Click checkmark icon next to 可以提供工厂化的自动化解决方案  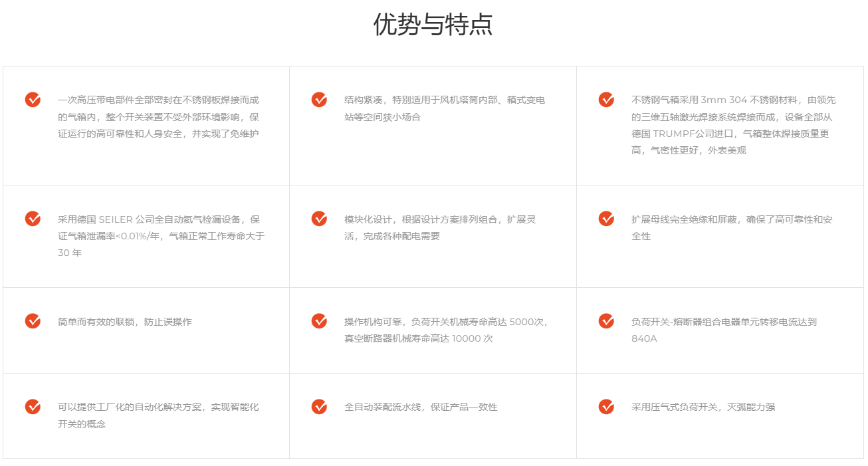pyautogui.click(x=33, y=407)
